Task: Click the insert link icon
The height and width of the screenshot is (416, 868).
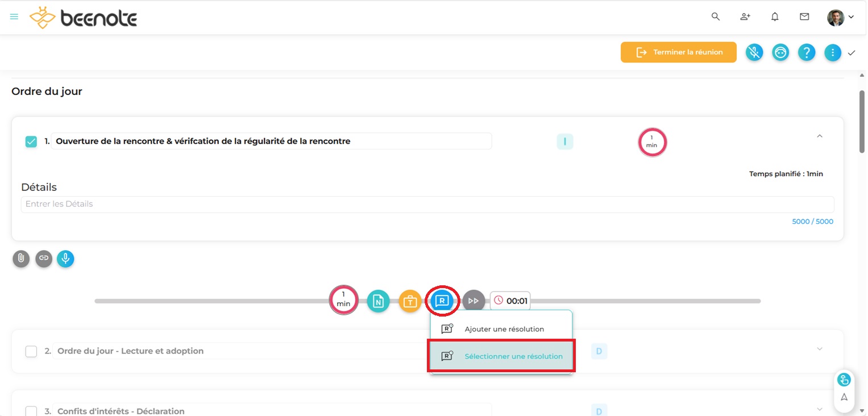Action: pos(44,259)
